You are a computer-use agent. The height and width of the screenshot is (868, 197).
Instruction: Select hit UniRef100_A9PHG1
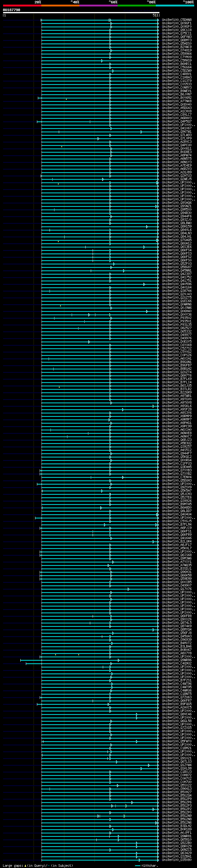click(x=177, y=423)
